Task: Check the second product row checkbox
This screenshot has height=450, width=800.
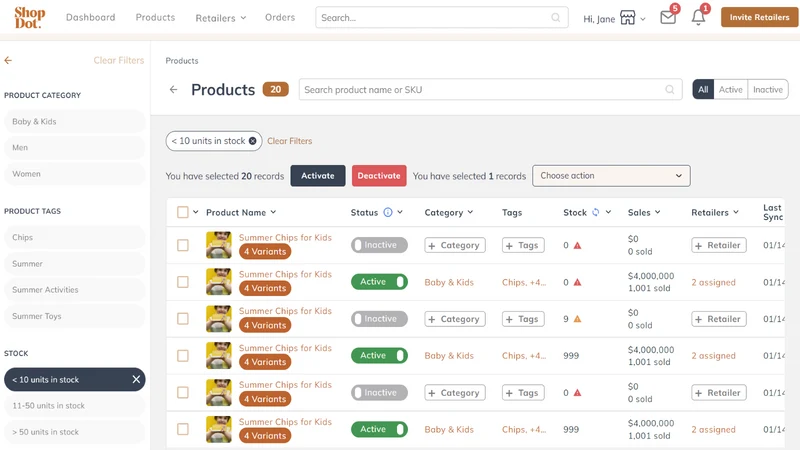Action: 183,282
